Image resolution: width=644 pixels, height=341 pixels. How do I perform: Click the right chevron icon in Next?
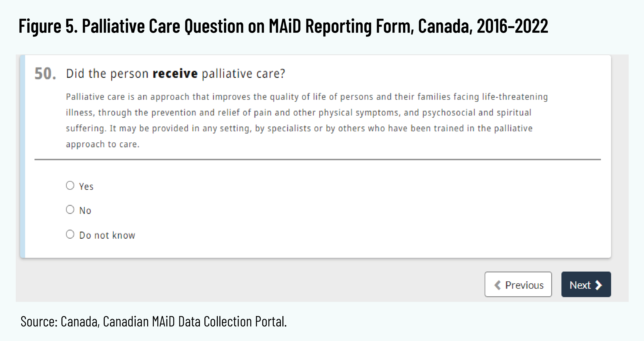click(599, 285)
